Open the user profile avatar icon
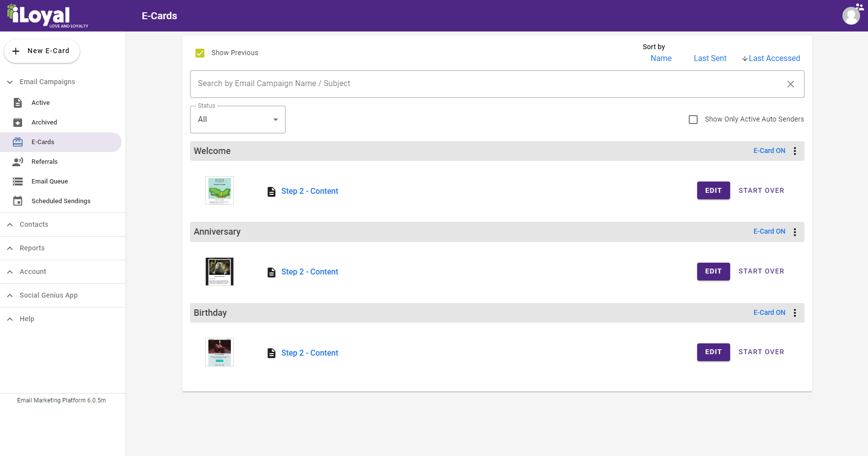Image resolution: width=868 pixels, height=456 pixels. coord(851,16)
